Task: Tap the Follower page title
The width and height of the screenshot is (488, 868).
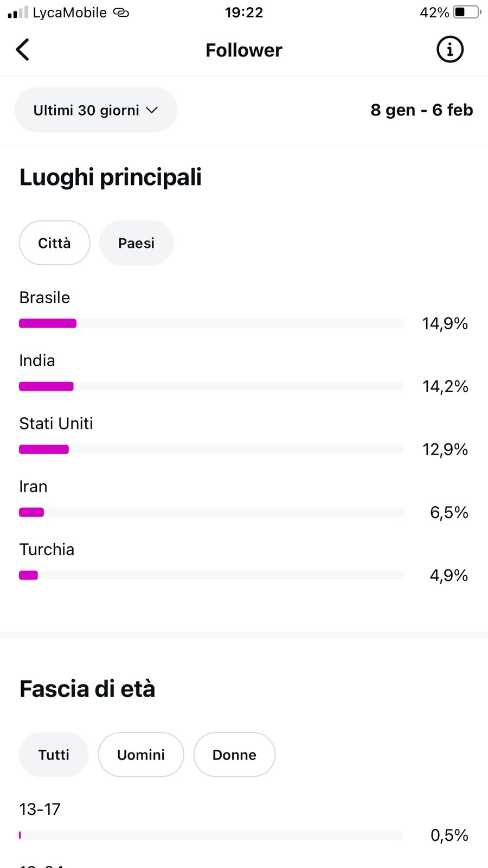Action: 243,50
